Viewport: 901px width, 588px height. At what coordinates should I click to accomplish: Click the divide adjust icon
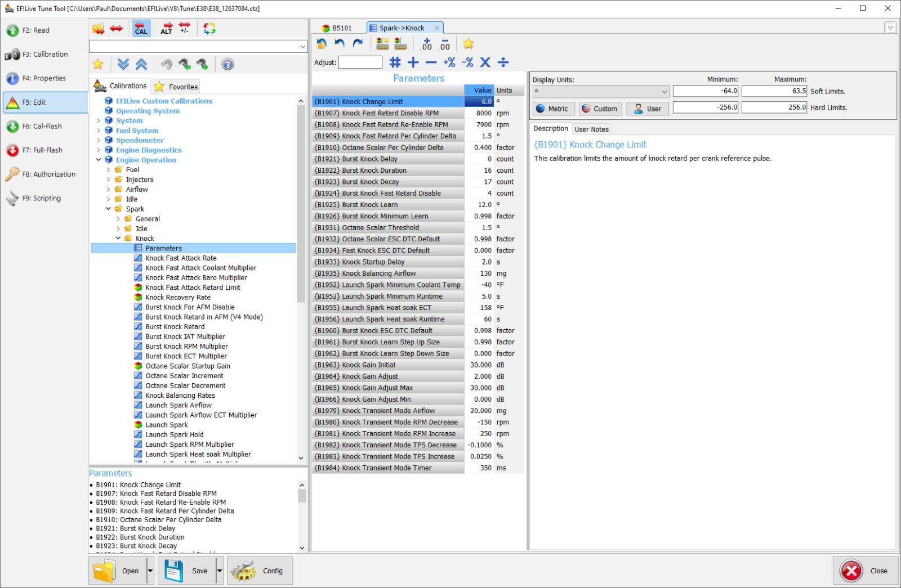click(503, 62)
